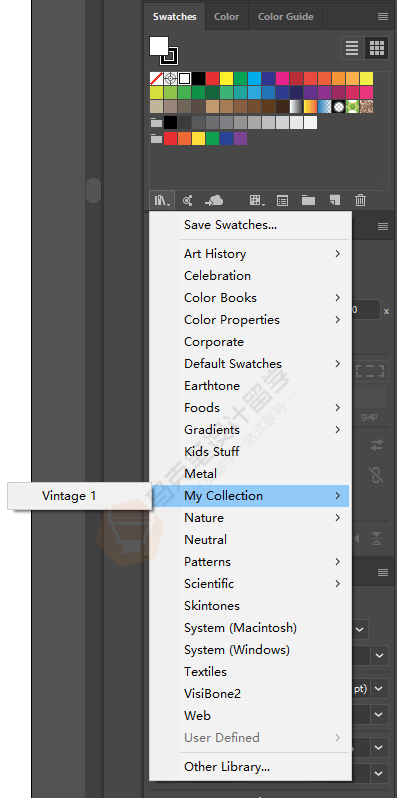Open the Swatches panel flyout menu

pos(383,17)
